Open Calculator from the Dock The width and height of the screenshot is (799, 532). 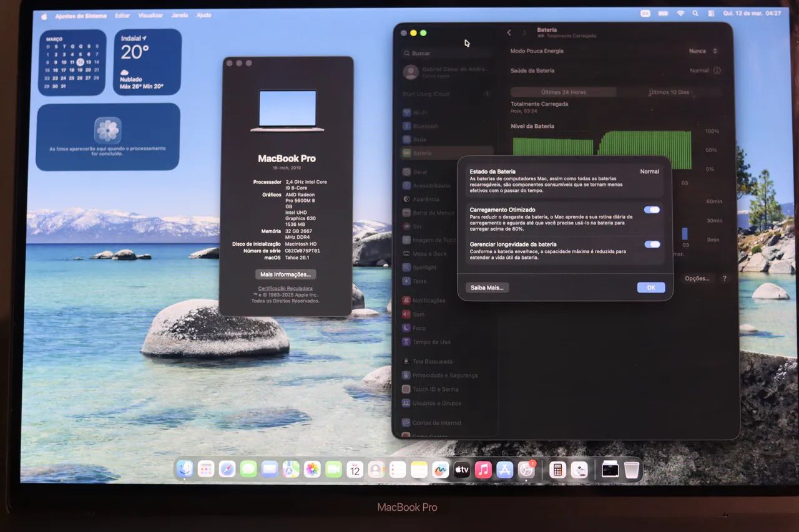click(x=557, y=469)
